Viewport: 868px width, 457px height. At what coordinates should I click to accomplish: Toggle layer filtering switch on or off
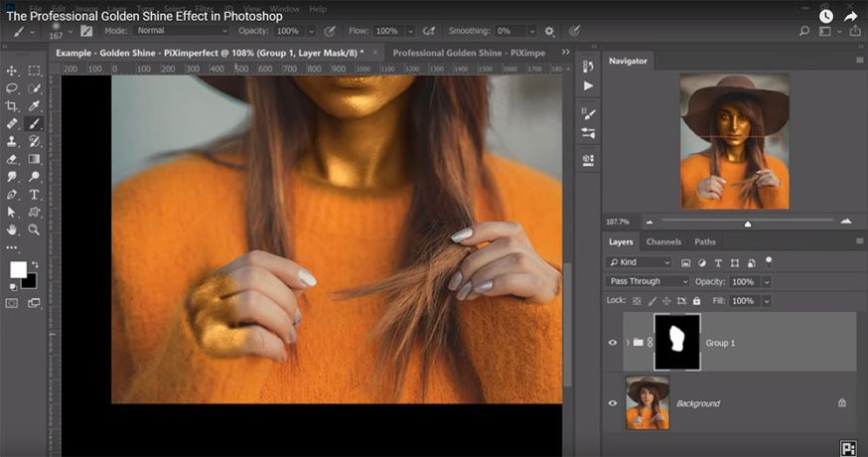(x=768, y=260)
